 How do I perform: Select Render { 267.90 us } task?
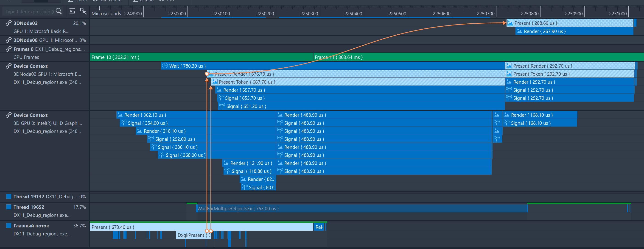tap(574, 31)
